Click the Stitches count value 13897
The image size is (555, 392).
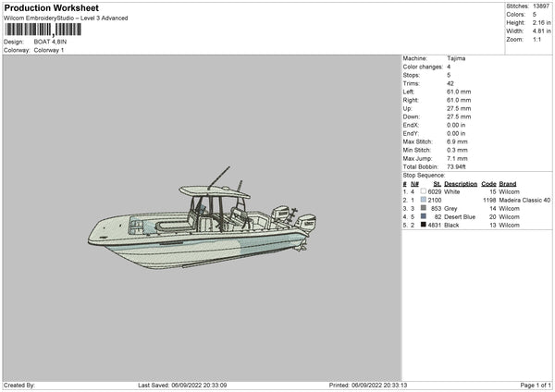(x=542, y=5)
